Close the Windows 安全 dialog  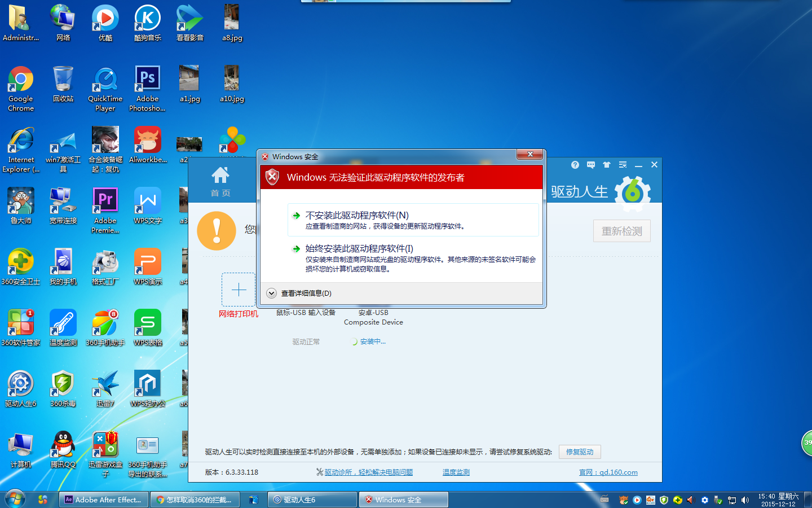pos(530,155)
